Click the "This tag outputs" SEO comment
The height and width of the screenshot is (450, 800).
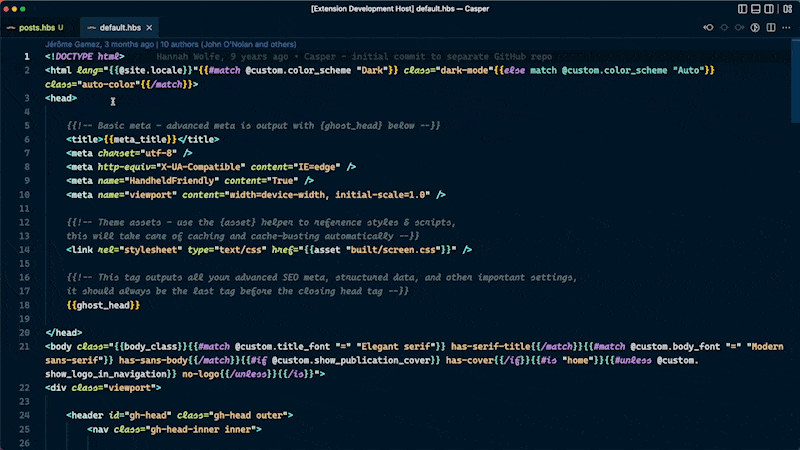coord(321,278)
